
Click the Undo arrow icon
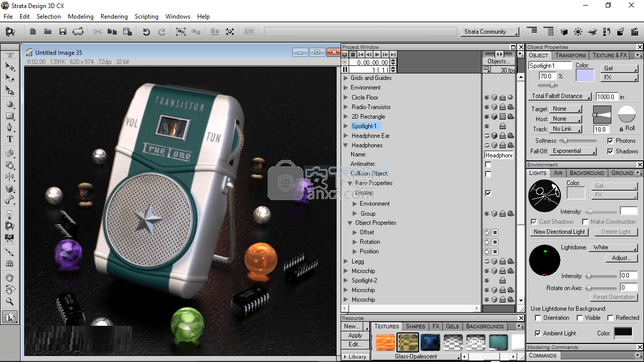click(x=146, y=32)
